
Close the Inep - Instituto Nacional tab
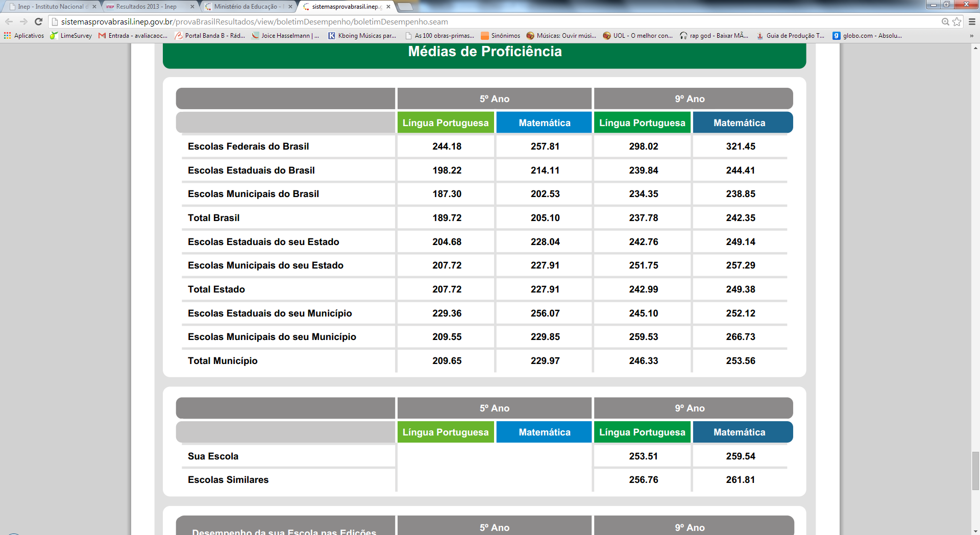(x=94, y=7)
